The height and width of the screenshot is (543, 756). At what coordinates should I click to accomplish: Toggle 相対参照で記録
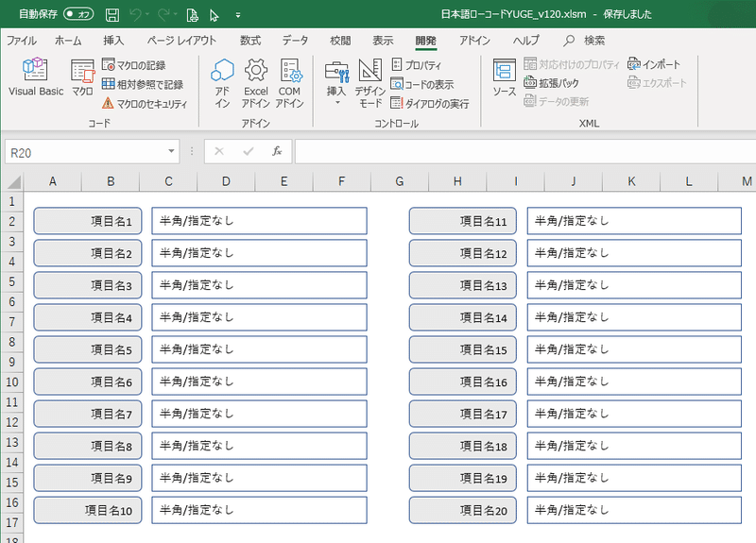click(143, 84)
